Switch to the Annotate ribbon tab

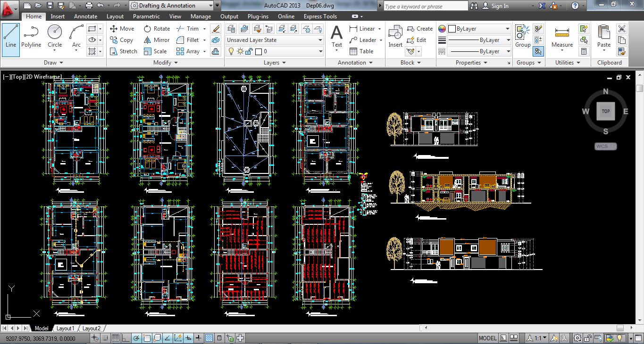tap(86, 16)
